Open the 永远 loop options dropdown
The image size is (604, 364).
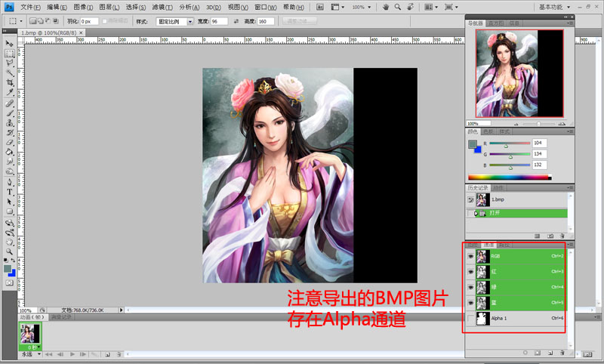click(x=39, y=353)
